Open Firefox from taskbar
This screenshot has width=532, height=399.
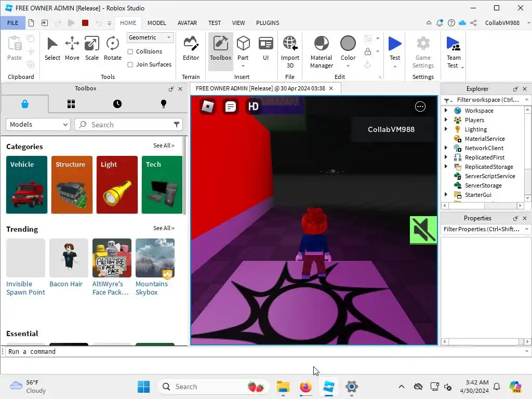coord(305,387)
